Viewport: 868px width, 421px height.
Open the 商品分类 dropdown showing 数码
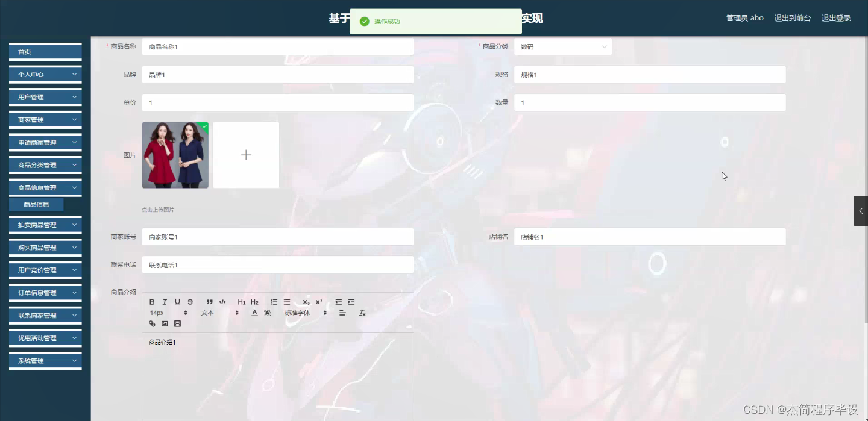(562, 46)
